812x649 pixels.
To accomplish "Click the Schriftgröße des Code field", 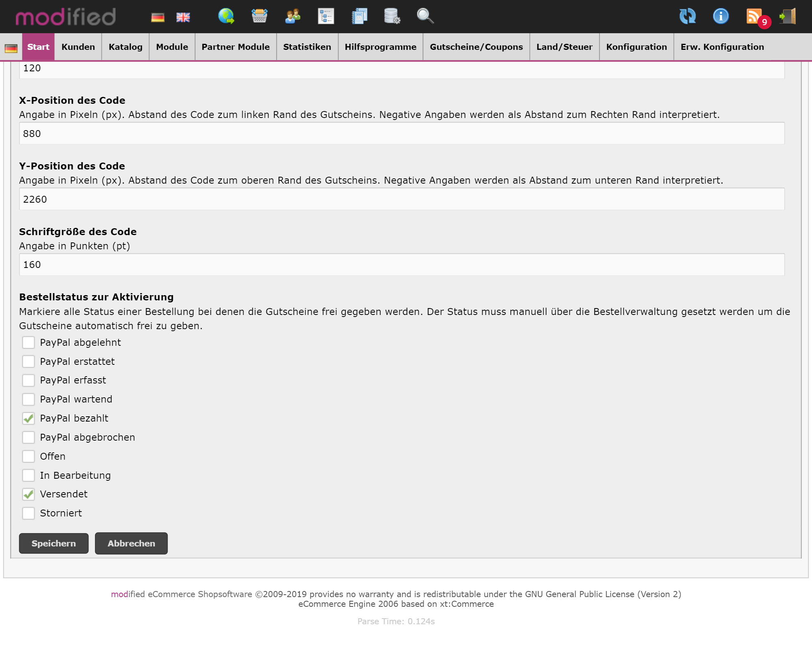I will [x=402, y=265].
